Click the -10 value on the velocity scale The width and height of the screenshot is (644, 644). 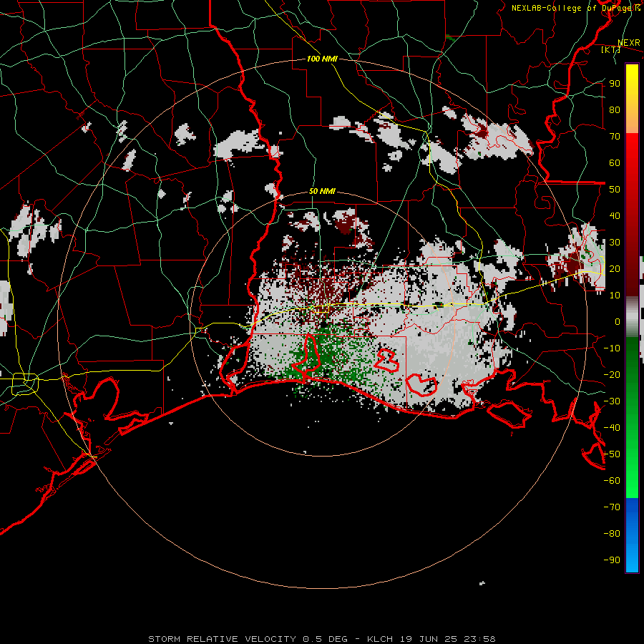612,348
